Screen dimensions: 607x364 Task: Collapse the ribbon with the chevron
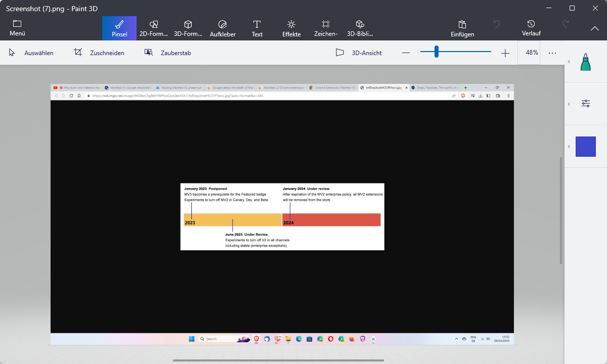point(595,28)
